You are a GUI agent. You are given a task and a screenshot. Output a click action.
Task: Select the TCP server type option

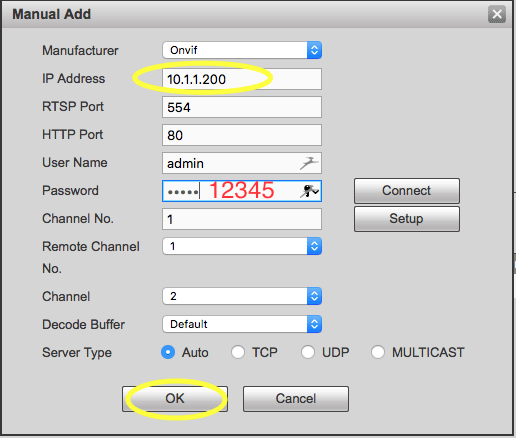coord(238,352)
